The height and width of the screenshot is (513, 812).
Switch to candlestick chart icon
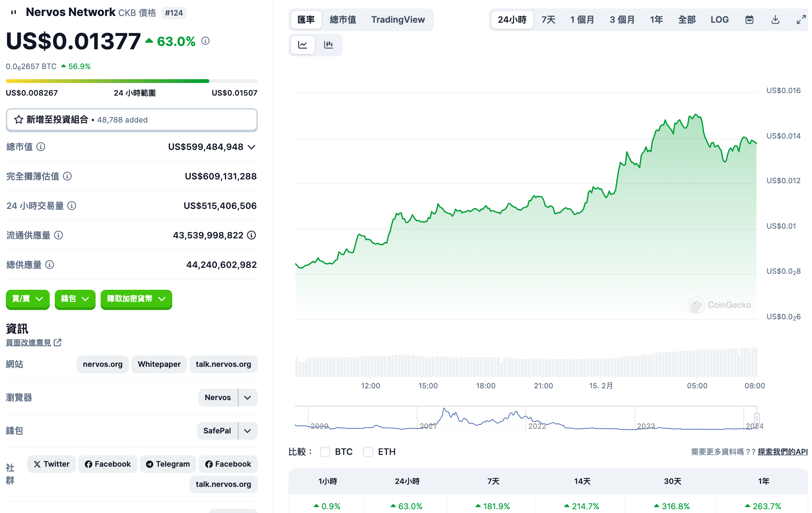[x=329, y=45]
